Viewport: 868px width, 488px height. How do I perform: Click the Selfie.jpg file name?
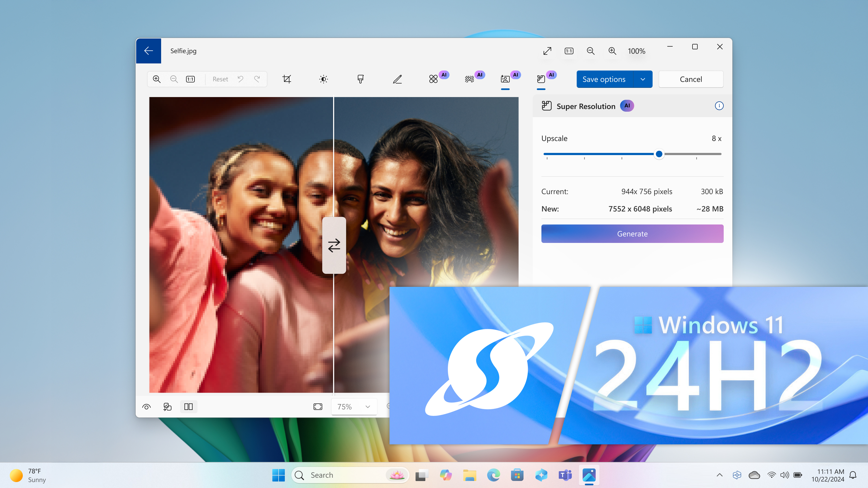183,51
